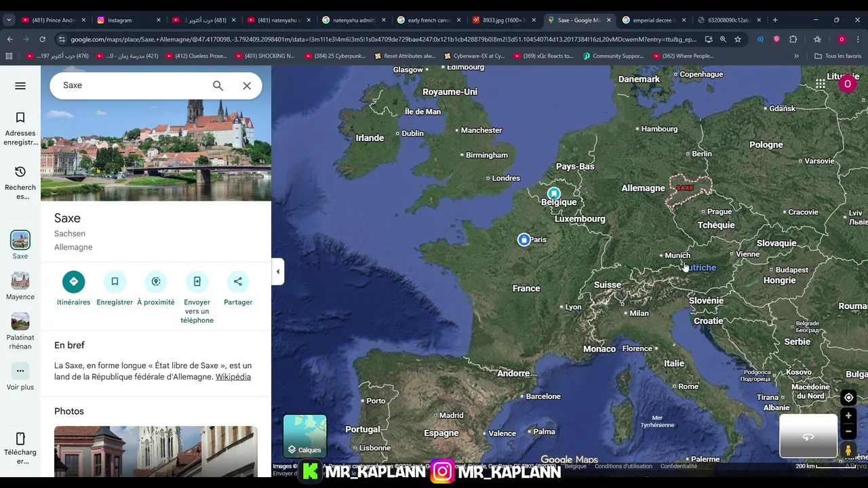The image size is (868, 488).
Task: Close the Saxe - Google Maps tab
Action: (608, 20)
